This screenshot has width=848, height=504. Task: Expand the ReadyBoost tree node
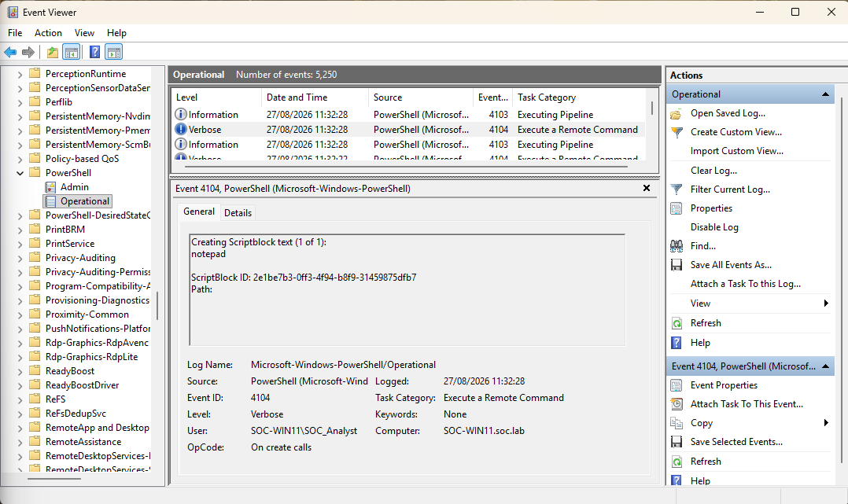pos(20,371)
